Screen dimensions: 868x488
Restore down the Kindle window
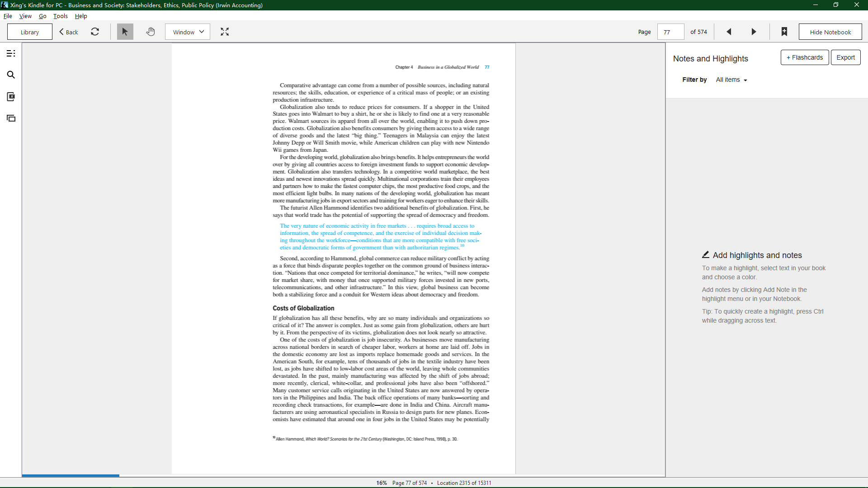[x=836, y=5]
